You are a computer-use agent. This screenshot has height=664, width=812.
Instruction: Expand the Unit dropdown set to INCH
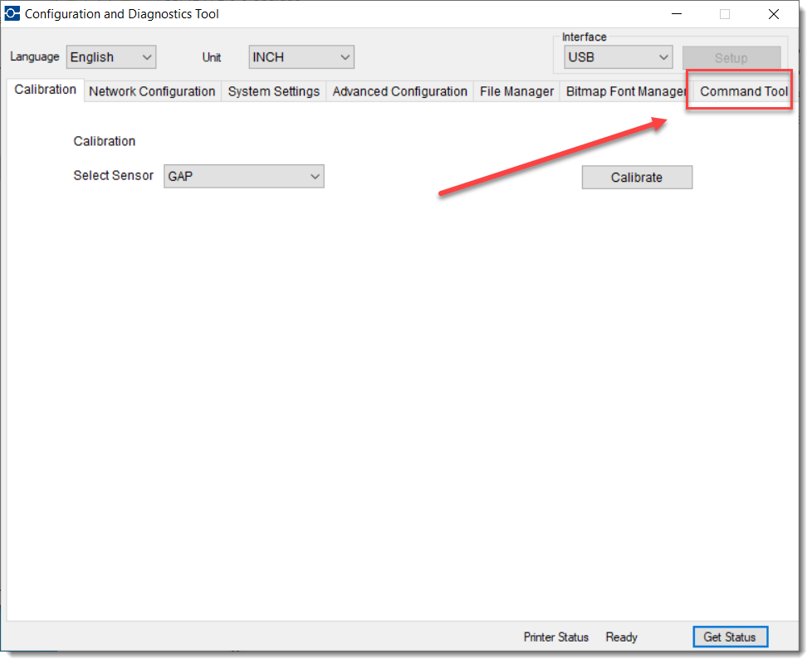[x=301, y=57]
